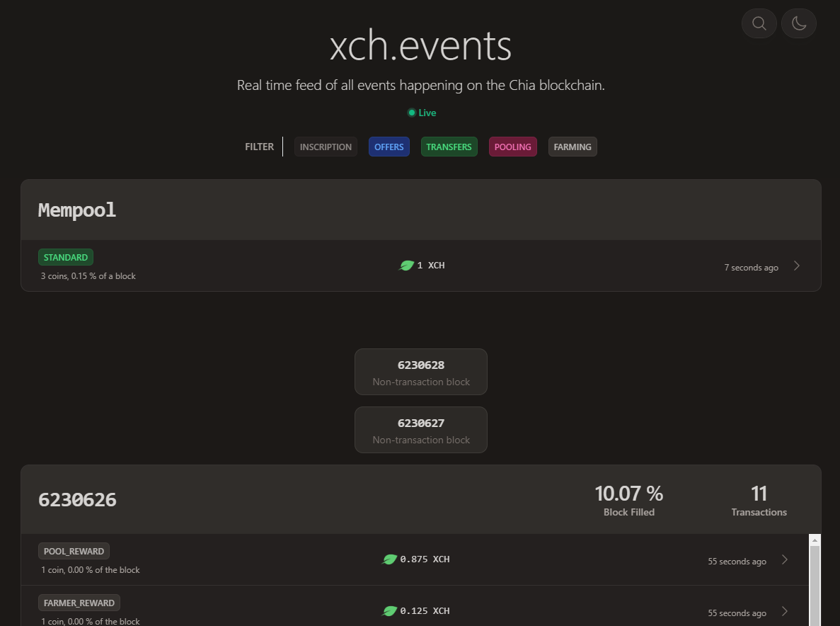Image resolution: width=840 pixels, height=626 pixels.
Task: Click '3 coins, 0.15 % of a block' text
Action: tap(88, 276)
